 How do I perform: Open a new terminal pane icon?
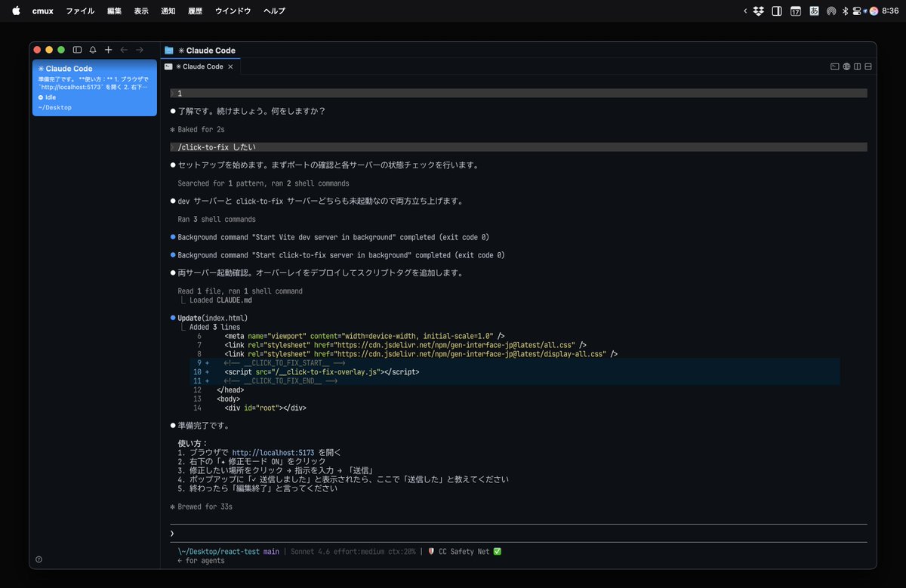834,66
